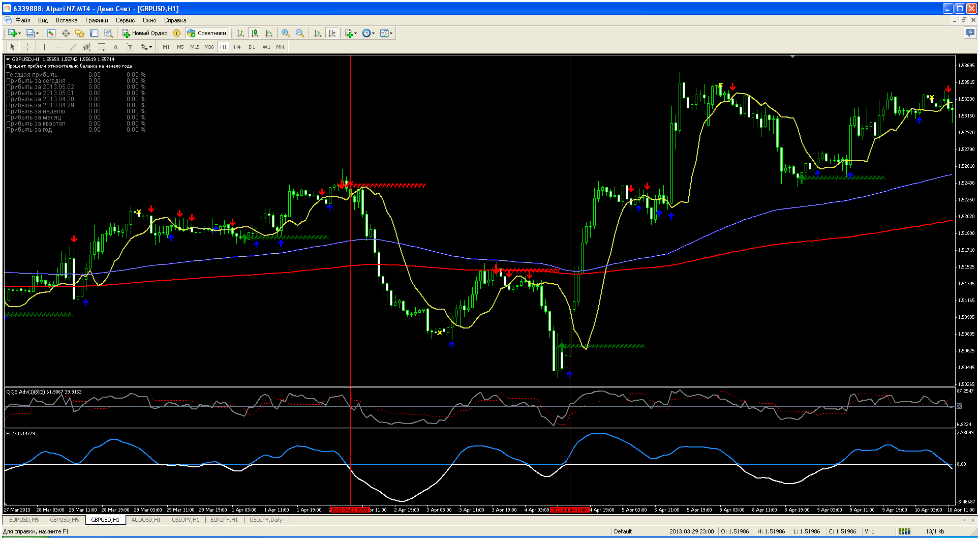
Task: Toggle Советники expert advisors button
Action: (x=207, y=33)
